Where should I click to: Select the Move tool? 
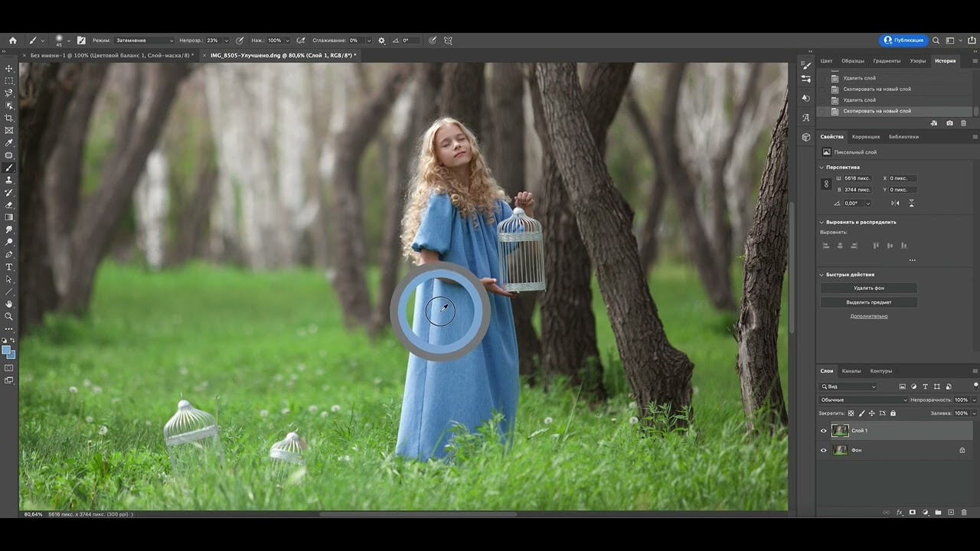9,68
